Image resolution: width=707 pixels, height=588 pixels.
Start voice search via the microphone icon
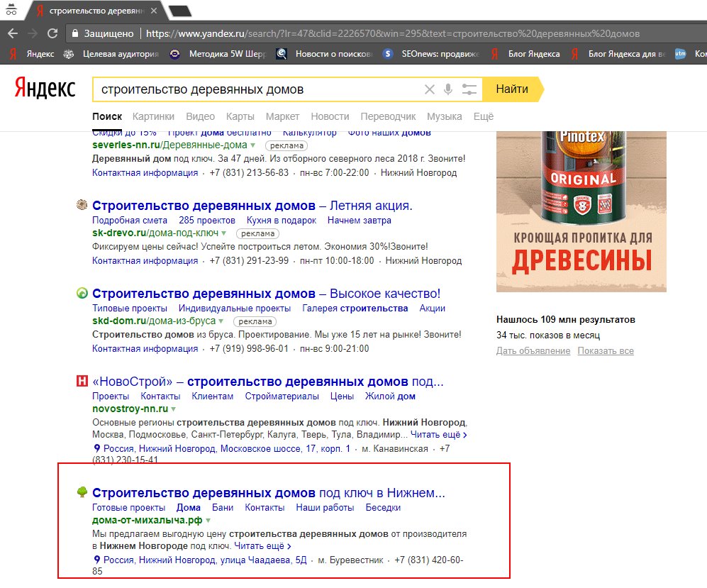(x=448, y=89)
